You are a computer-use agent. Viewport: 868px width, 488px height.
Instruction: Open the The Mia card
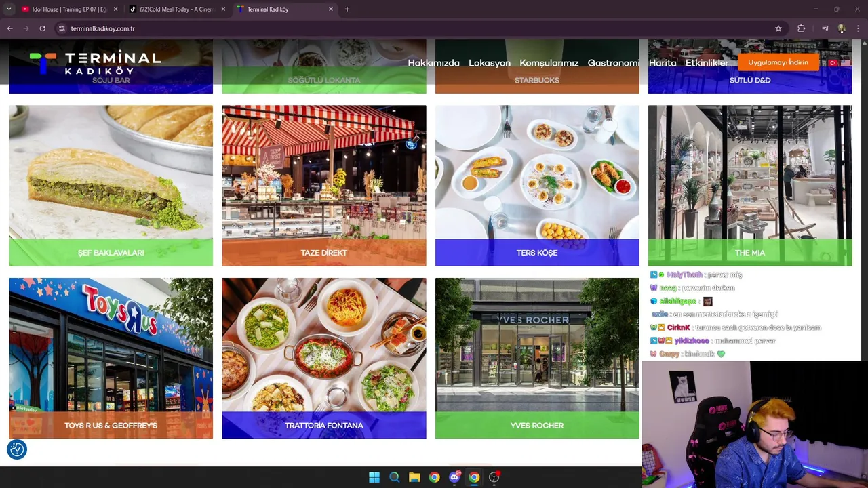pos(750,185)
